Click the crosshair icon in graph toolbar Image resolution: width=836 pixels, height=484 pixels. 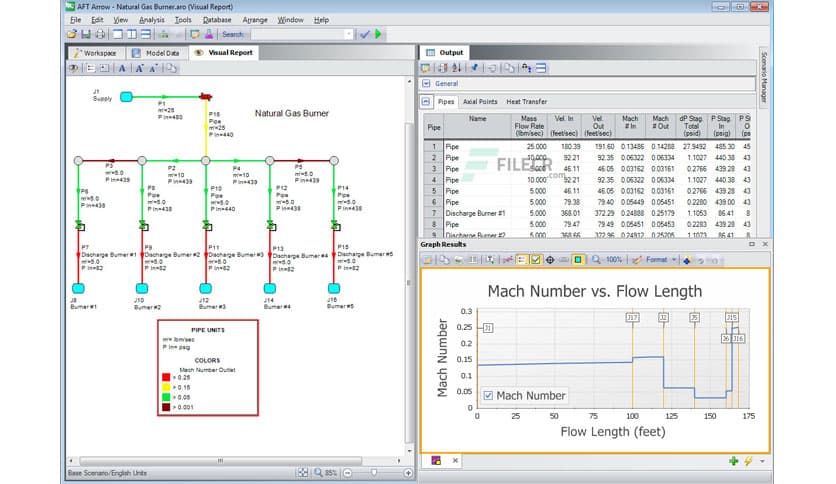550,260
